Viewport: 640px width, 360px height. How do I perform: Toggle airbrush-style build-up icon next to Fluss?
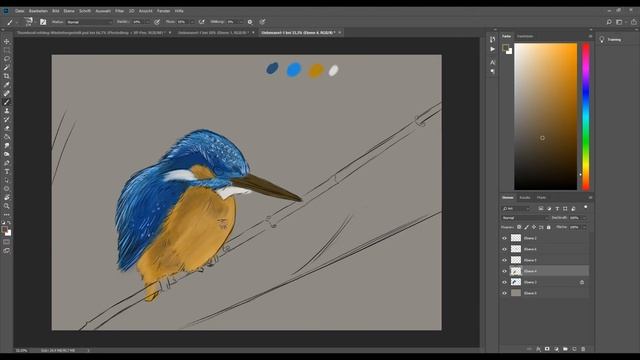coord(202,22)
